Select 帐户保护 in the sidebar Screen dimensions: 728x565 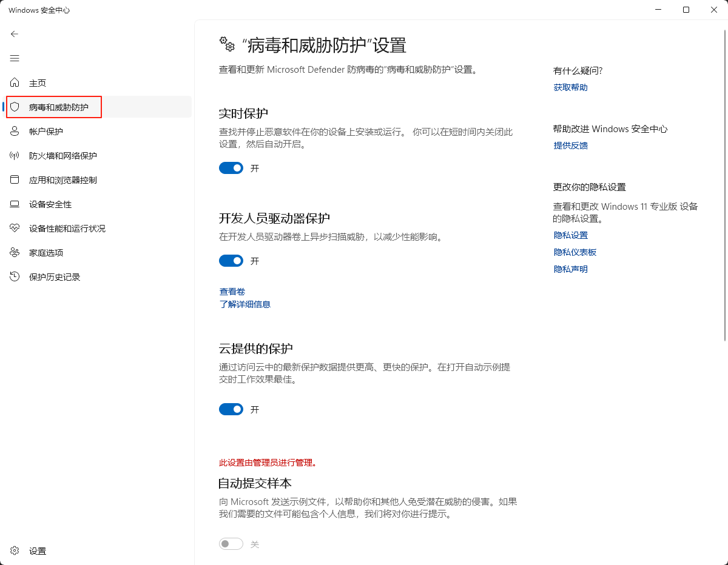(46, 132)
